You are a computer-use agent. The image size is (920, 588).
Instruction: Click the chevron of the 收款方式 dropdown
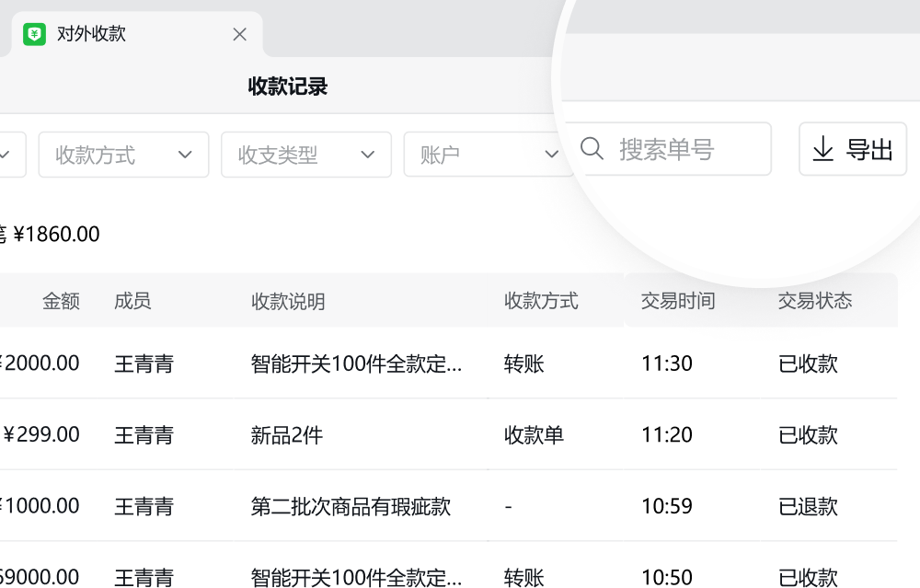pyautogui.click(x=185, y=155)
